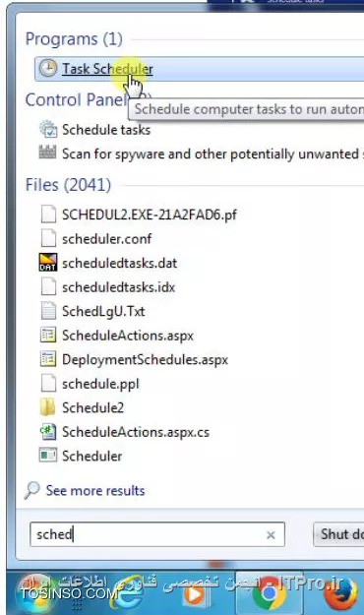Open the Scheduler file result

click(x=92, y=457)
